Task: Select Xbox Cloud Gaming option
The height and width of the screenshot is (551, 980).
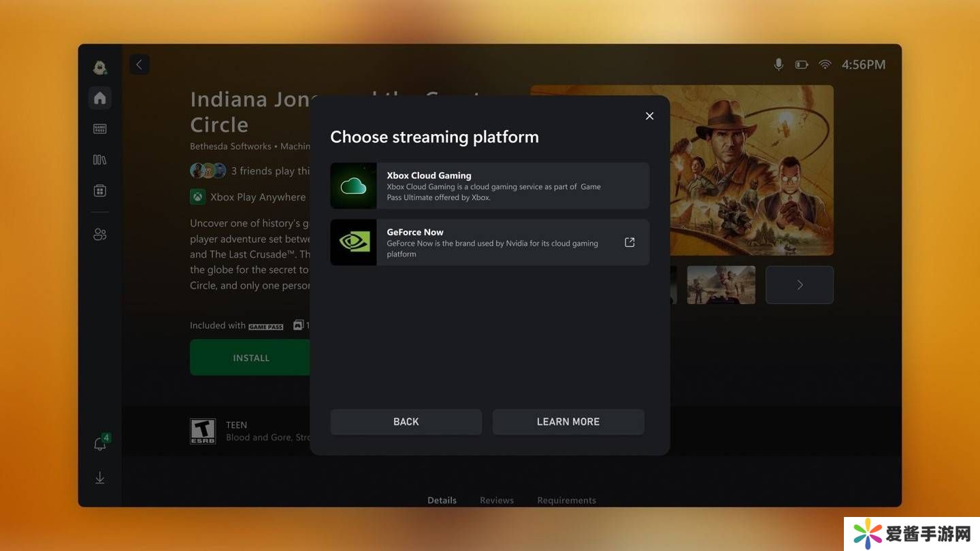Action: pyautogui.click(x=489, y=186)
